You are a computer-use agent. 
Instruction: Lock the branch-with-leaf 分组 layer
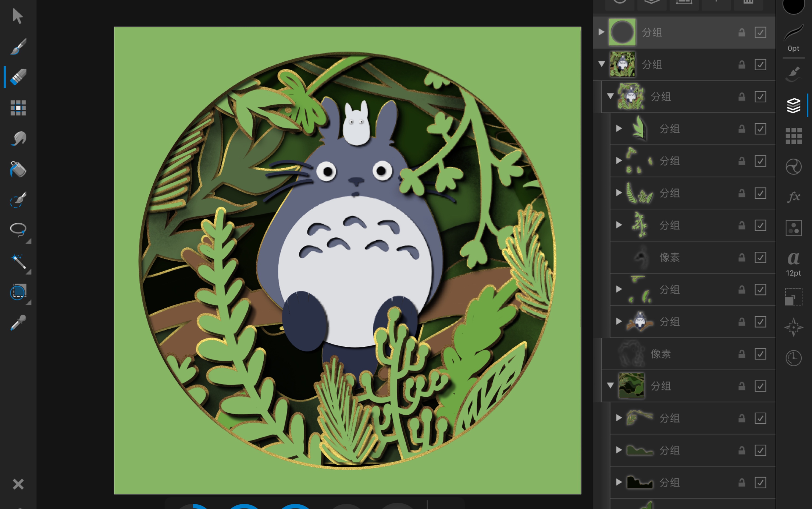point(742,418)
